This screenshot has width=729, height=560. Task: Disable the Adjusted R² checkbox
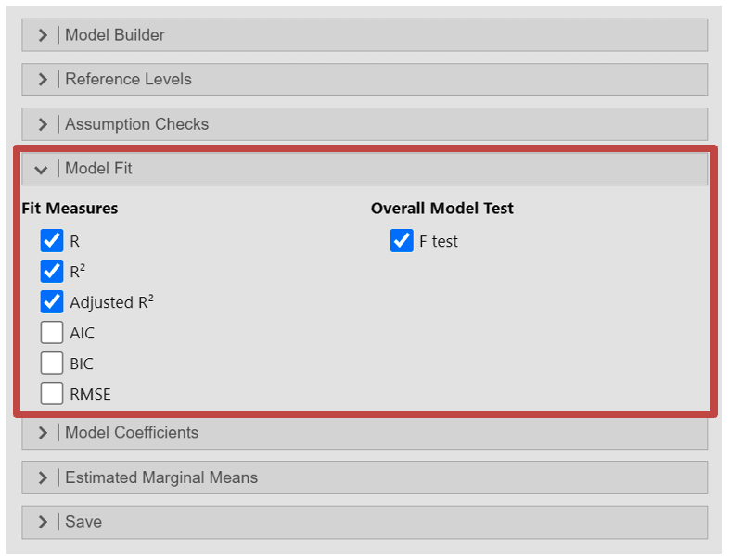(52, 302)
